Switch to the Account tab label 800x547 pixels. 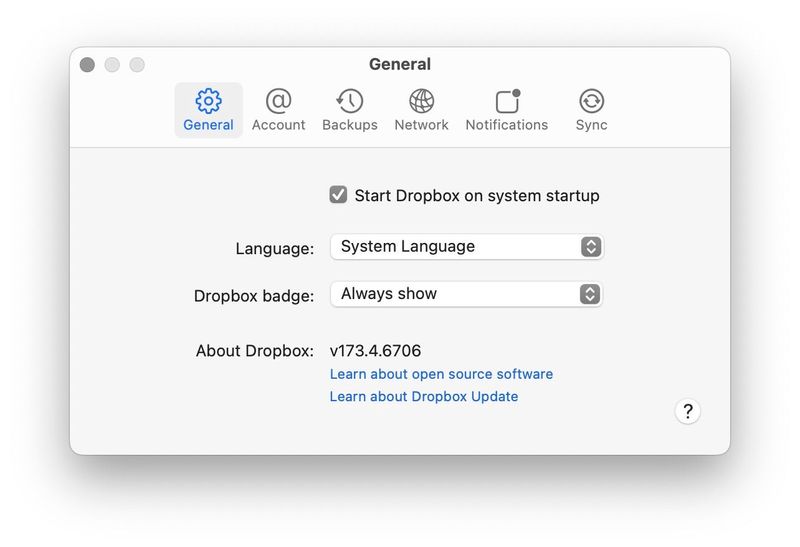pos(278,125)
